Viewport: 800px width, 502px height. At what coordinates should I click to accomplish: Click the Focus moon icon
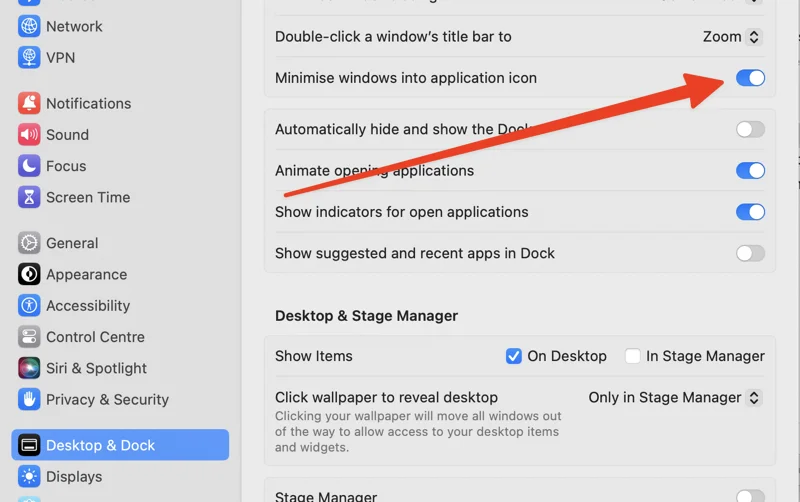pyautogui.click(x=29, y=166)
